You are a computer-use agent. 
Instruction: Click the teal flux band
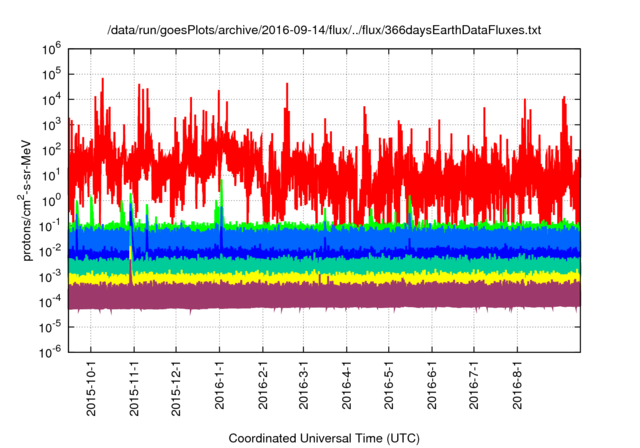pyautogui.click(x=324, y=265)
